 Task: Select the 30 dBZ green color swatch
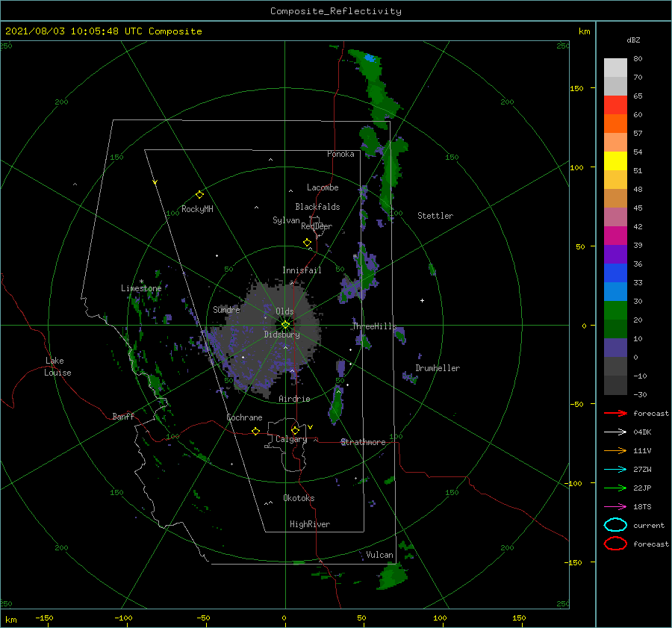[x=615, y=311]
